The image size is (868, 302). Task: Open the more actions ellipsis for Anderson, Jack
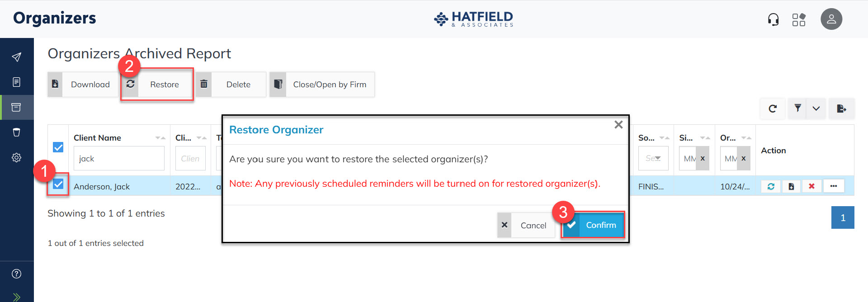[834, 186]
